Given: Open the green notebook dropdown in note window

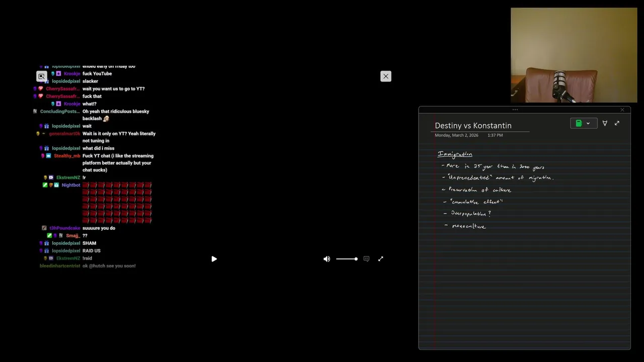Looking at the screenshot, I should (584, 123).
